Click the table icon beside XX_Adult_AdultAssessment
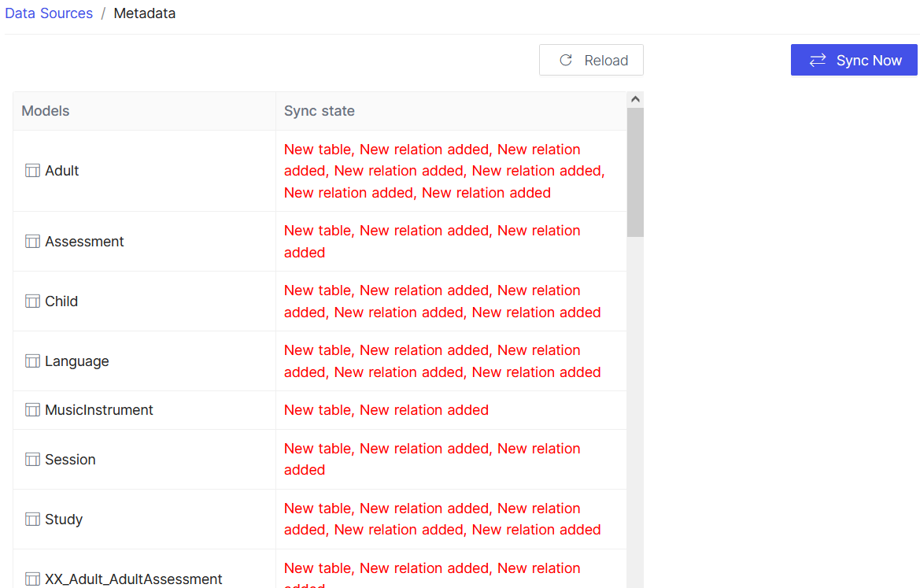Image resolution: width=920 pixels, height=588 pixels. 32,579
